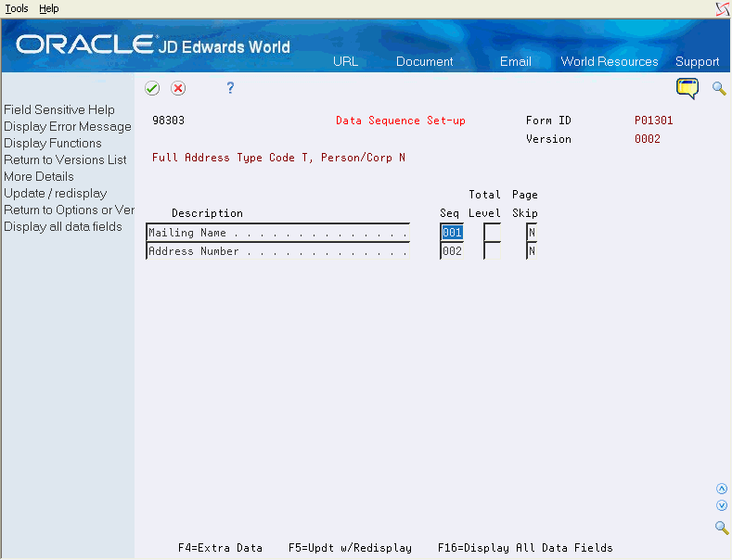Click Page Skip field for Address Number
The width and height of the screenshot is (732, 560).
point(532,251)
